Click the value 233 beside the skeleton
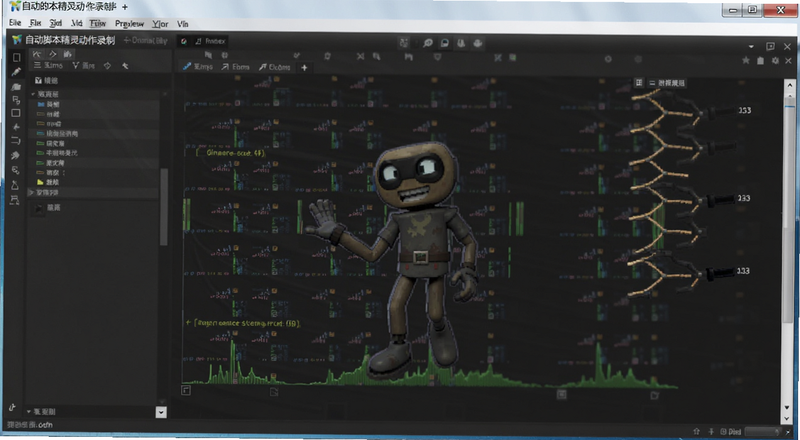Image resolution: width=800 pixels, height=440 pixels. [x=743, y=198]
